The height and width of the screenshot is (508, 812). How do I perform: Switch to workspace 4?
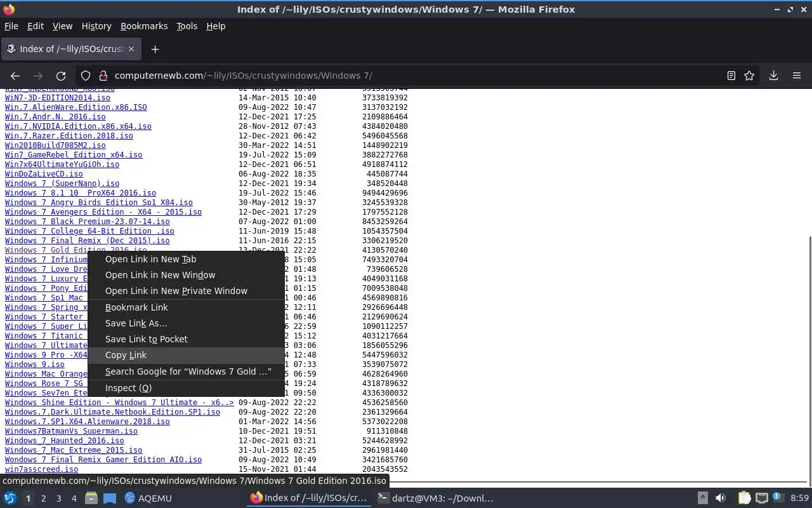coord(74,498)
